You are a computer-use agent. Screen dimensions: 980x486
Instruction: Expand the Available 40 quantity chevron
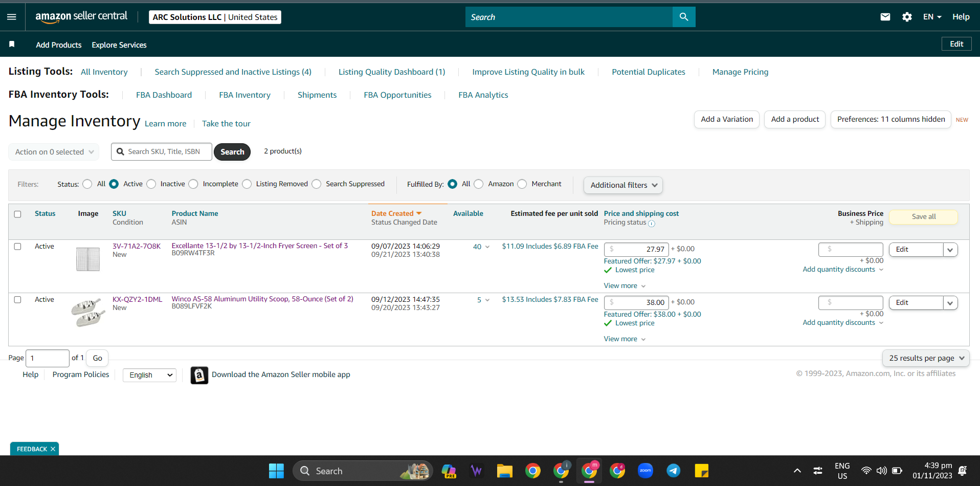point(487,247)
